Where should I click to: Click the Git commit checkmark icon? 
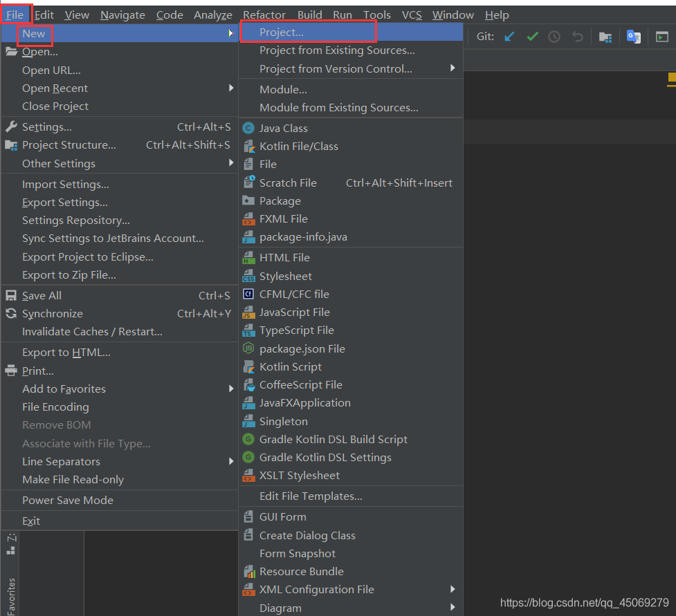coord(532,37)
